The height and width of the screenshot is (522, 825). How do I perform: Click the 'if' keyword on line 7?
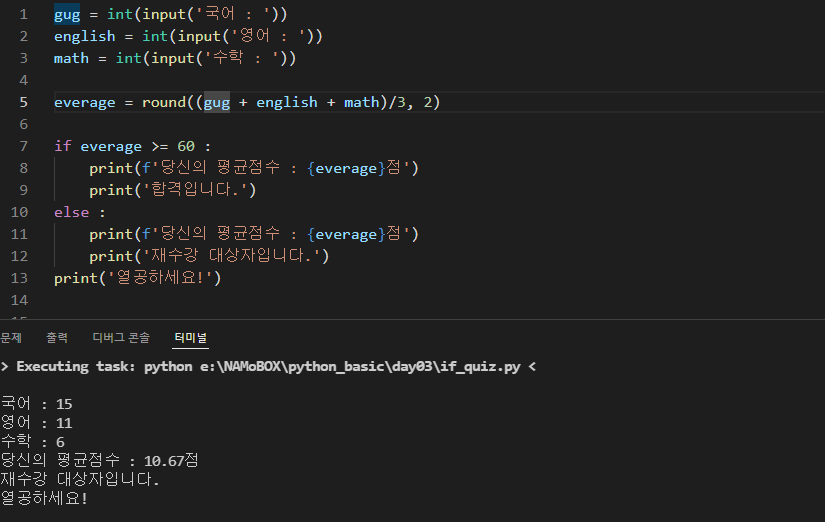pyautogui.click(x=63, y=146)
